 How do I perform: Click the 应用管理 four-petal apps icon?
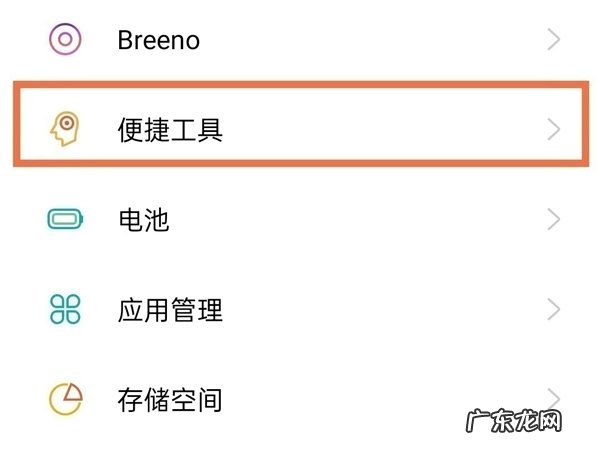coord(65,310)
